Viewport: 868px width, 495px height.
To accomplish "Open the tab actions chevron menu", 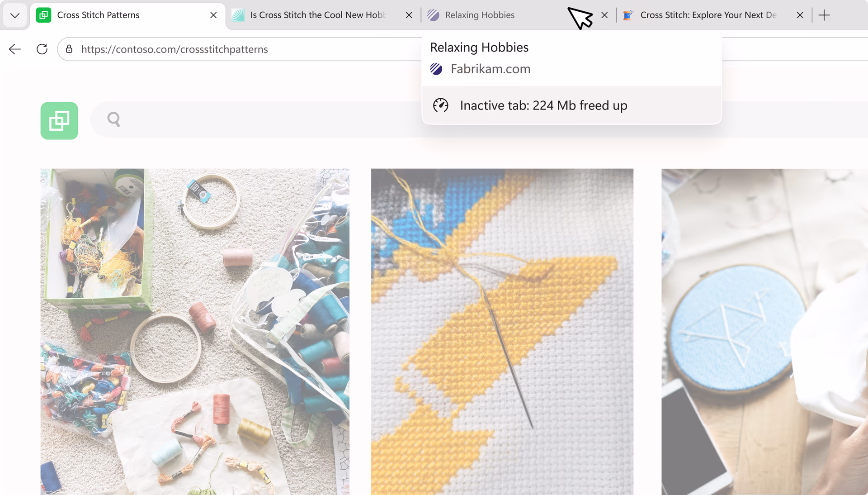I will (x=15, y=15).
